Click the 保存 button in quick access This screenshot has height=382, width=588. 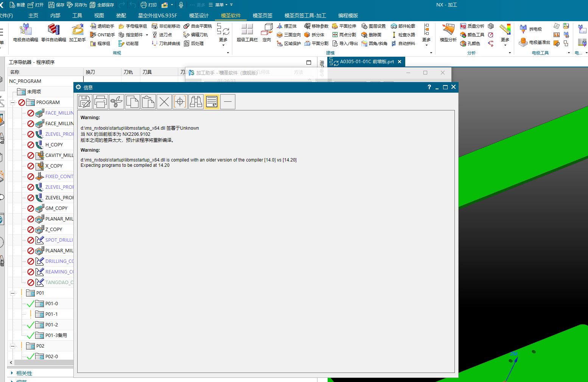(x=56, y=5)
